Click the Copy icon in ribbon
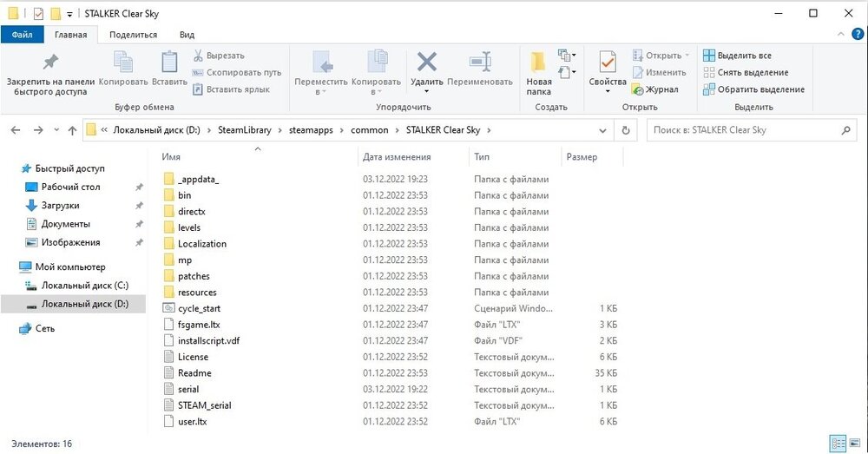The height and width of the screenshot is (454, 868). pyautogui.click(x=122, y=63)
